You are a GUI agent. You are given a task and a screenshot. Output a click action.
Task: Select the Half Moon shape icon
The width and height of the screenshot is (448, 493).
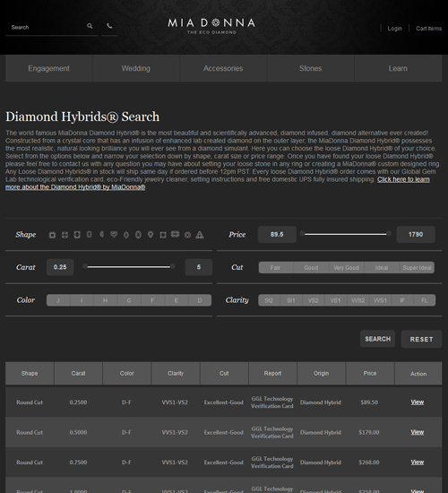coord(101,234)
